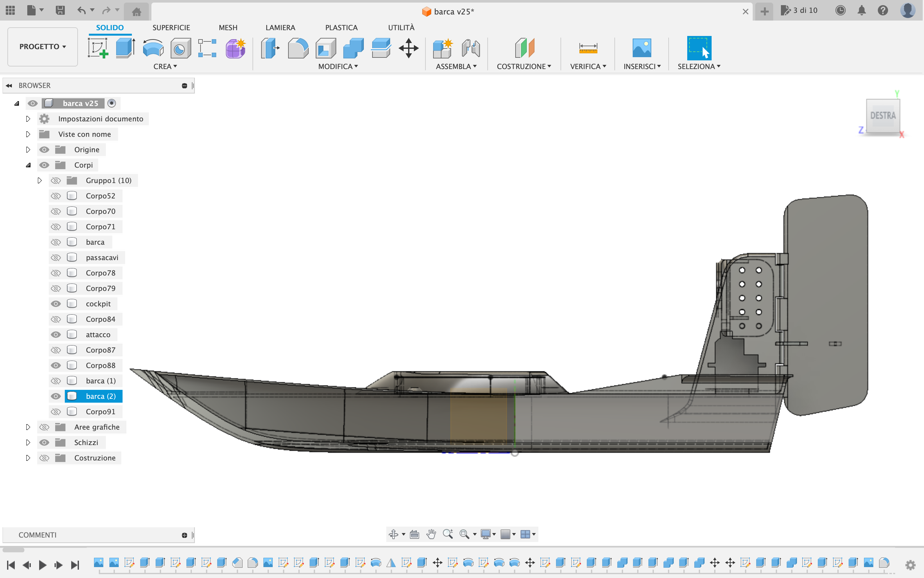
Task: Jump to the timeline start
Action: tap(11, 565)
